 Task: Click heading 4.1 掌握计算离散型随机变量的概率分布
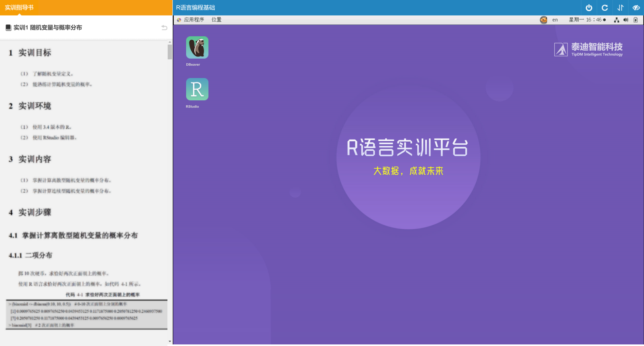click(73, 235)
